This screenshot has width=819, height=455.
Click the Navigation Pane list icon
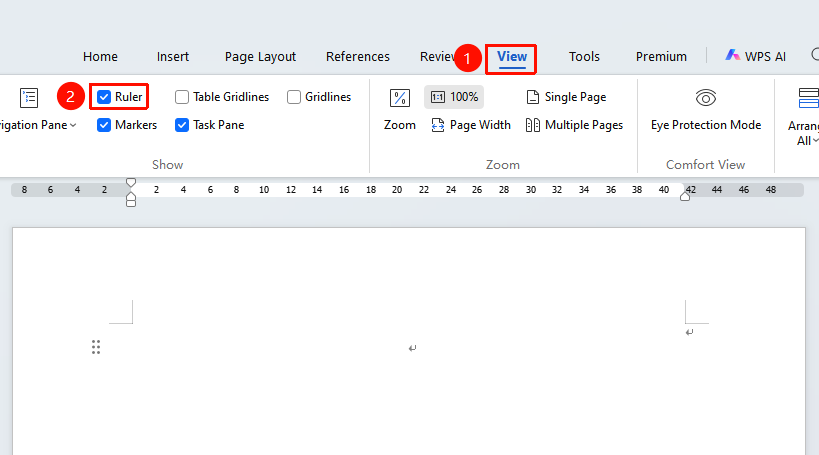click(29, 98)
